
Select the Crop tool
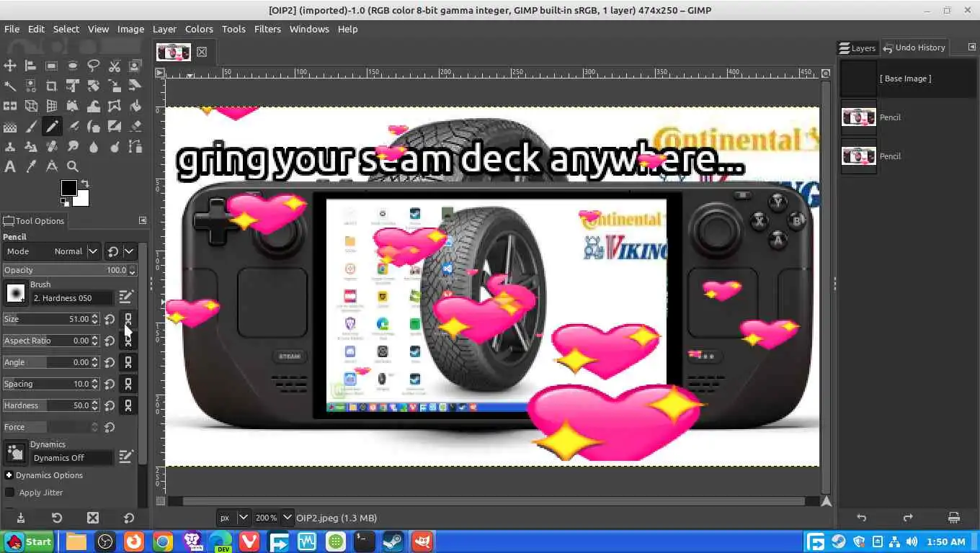tap(52, 86)
